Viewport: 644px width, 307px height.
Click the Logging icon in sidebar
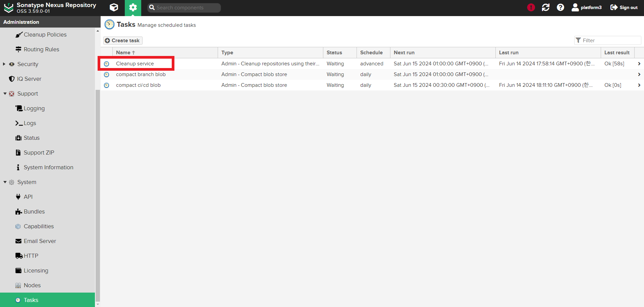(19, 108)
